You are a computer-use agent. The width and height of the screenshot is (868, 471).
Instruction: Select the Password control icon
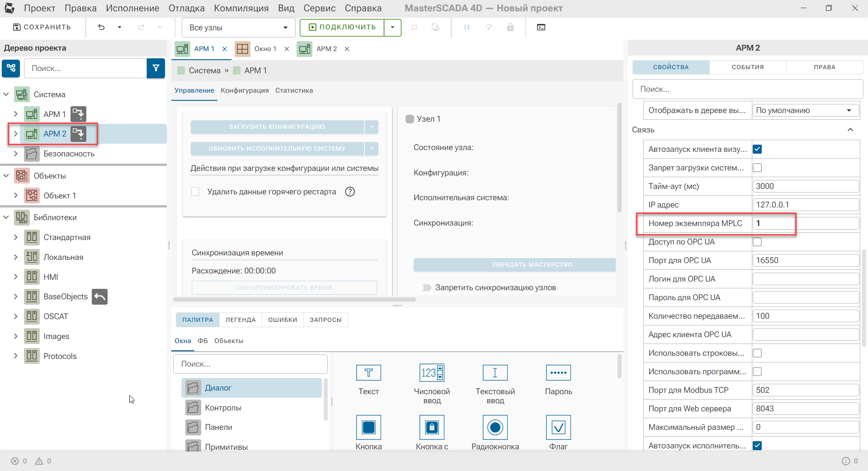tap(558, 373)
